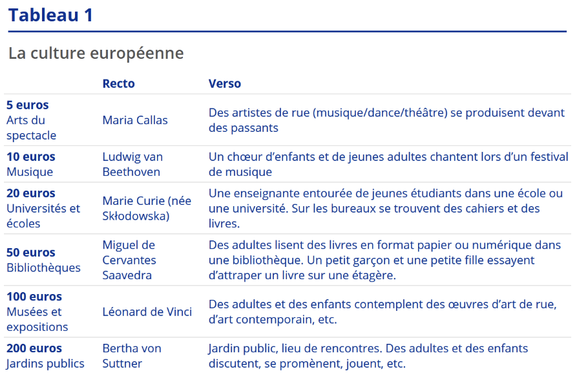Select the "20 euros" row label
Viewport: 588px width, 380px height.
pyautogui.click(x=31, y=193)
